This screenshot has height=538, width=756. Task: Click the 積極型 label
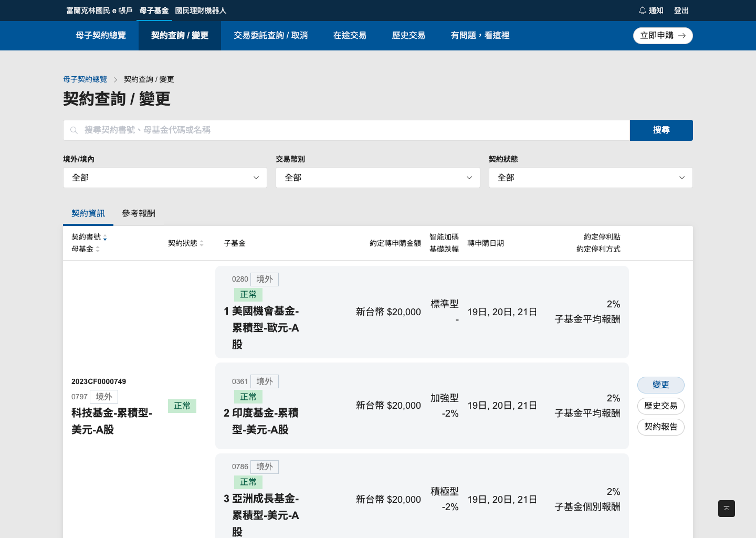(x=445, y=491)
